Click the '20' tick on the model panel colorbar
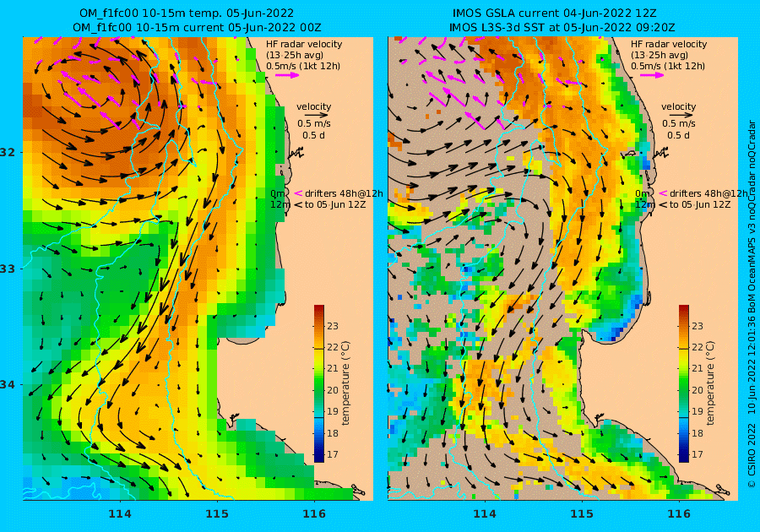Image resolution: width=760 pixels, height=532 pixels. click(333, 390)
